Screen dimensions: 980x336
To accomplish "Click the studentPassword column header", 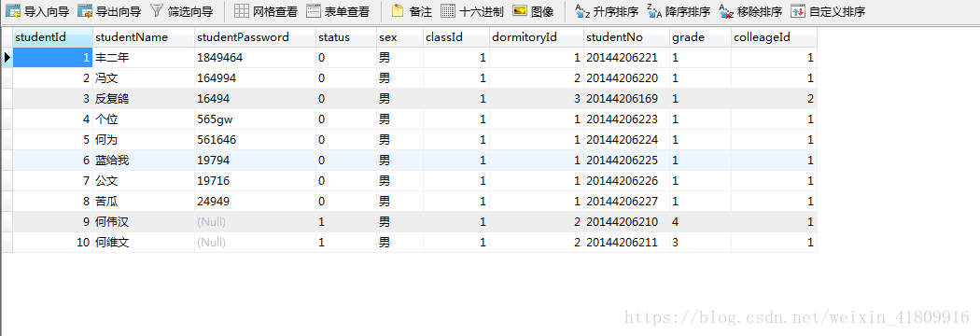I will tap(255, 37).
